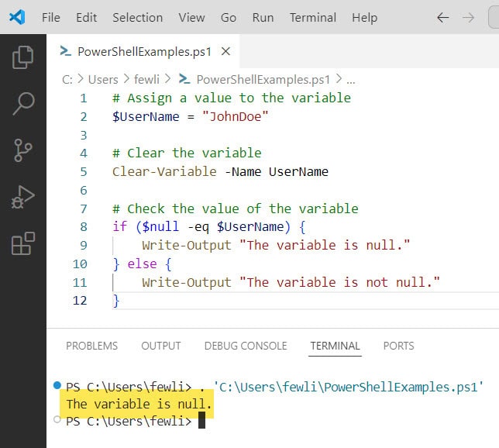Click Clear-Variable cmdlet on line 5
The height and width of the screenshot is (448, 499).
point(164,172)
